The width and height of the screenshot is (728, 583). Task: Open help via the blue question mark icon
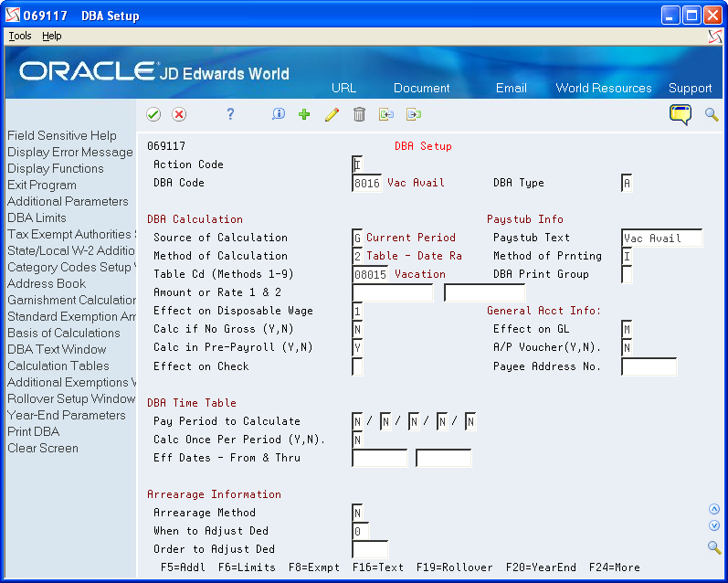coord(230,114)
